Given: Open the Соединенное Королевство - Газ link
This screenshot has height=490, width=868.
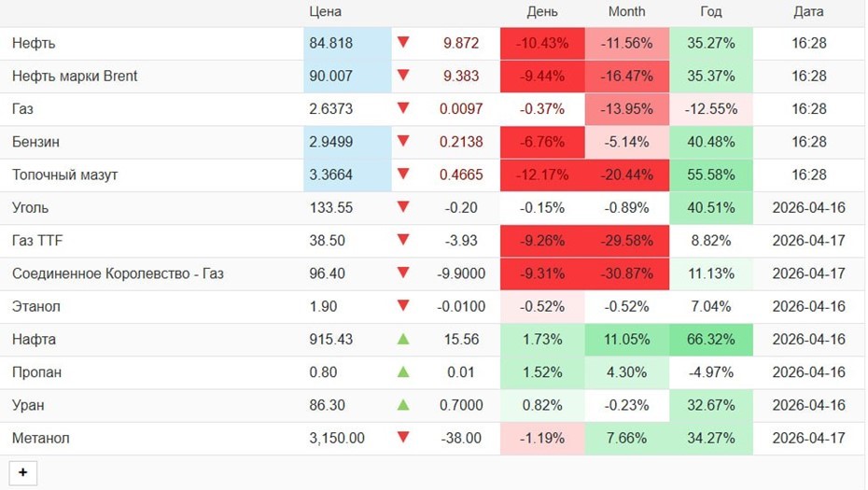Looking at the screenshot, I should [118, 273].
